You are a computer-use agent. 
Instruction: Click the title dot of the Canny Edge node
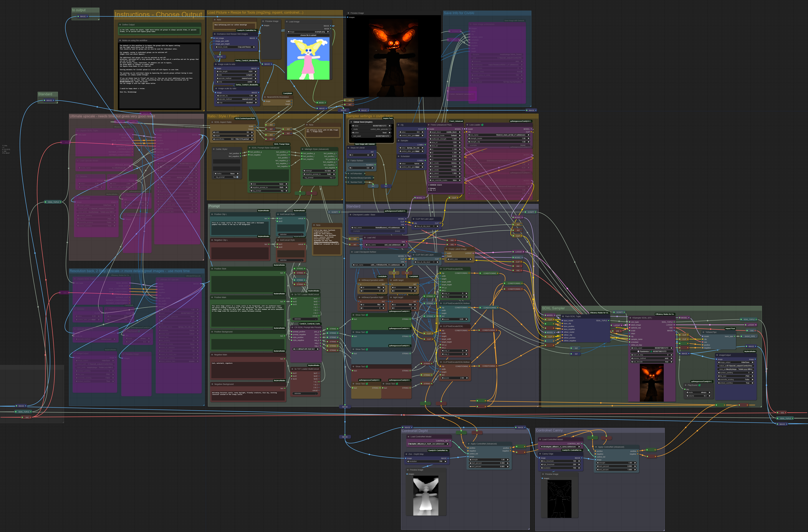coord(540,454)
